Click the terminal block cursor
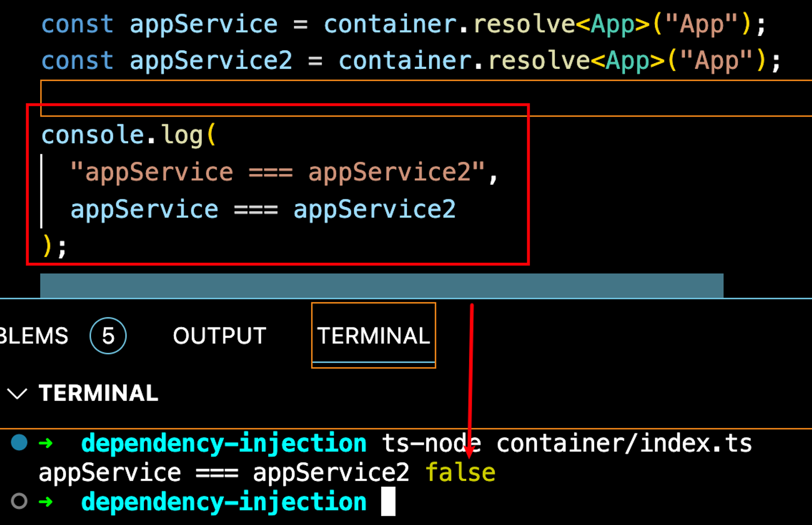This screenshot has width=812, height=525. 388,502
